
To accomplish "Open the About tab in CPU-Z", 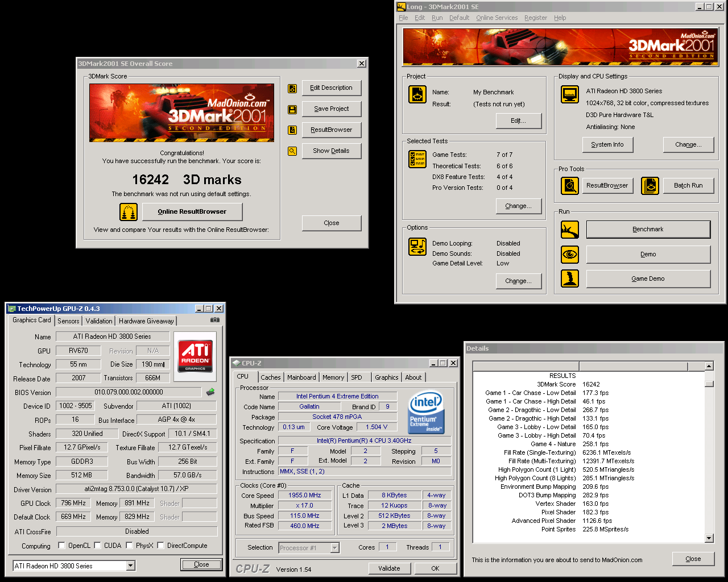I will pyautogui.click(x=413, y=377).
